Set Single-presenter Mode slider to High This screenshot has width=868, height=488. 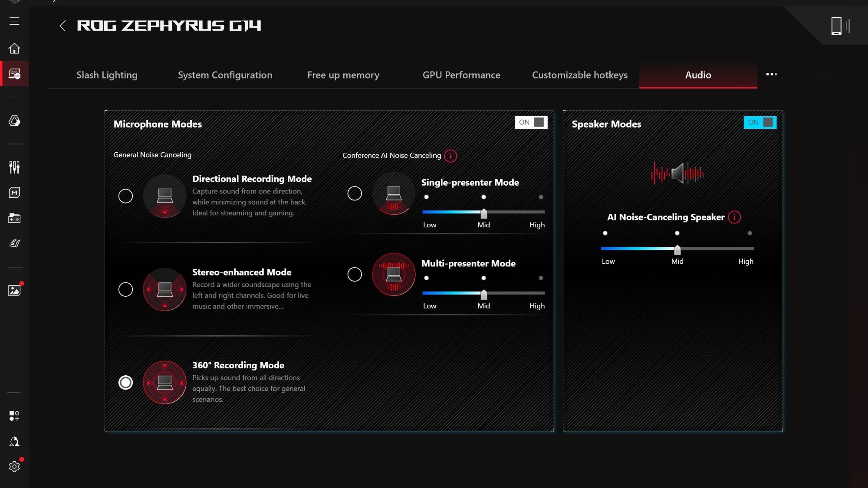pos(541,212)
